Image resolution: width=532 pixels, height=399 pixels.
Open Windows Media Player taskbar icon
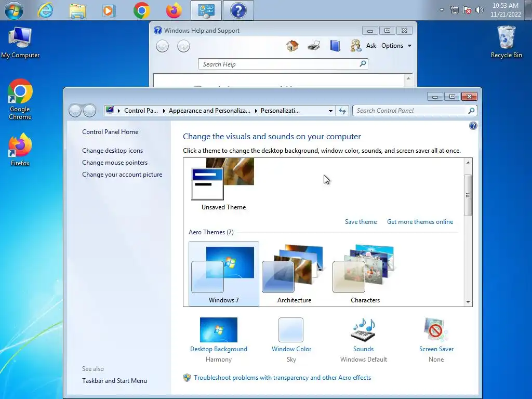(x=109, y=11)
